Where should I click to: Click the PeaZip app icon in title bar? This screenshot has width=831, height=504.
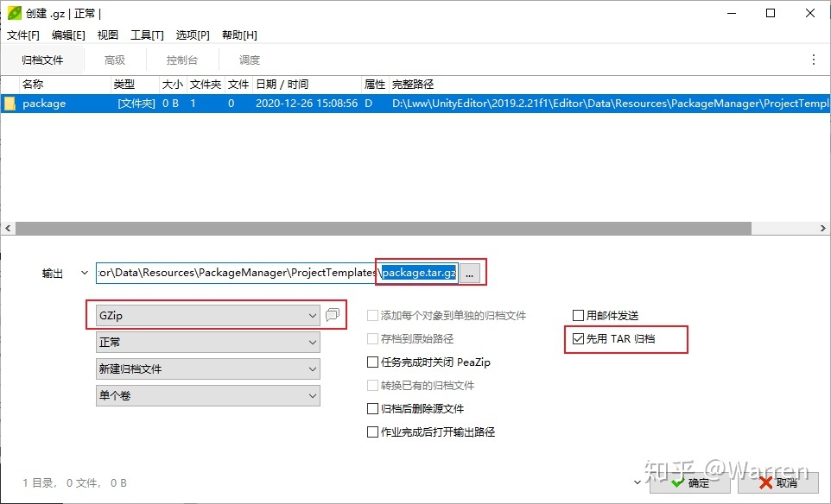[x=15, y=13]
